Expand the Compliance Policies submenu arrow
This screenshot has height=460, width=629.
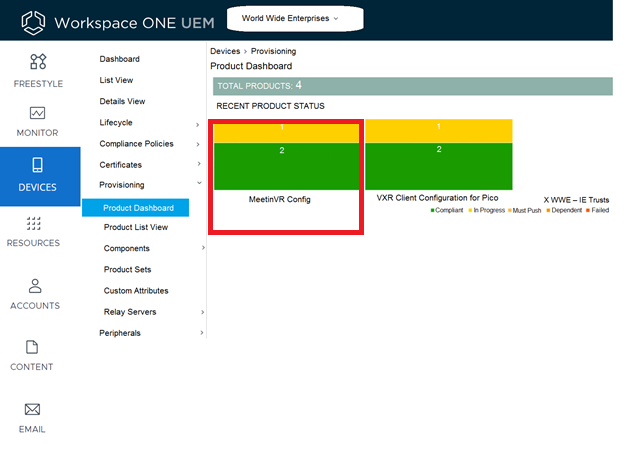[x=198, y=144]
